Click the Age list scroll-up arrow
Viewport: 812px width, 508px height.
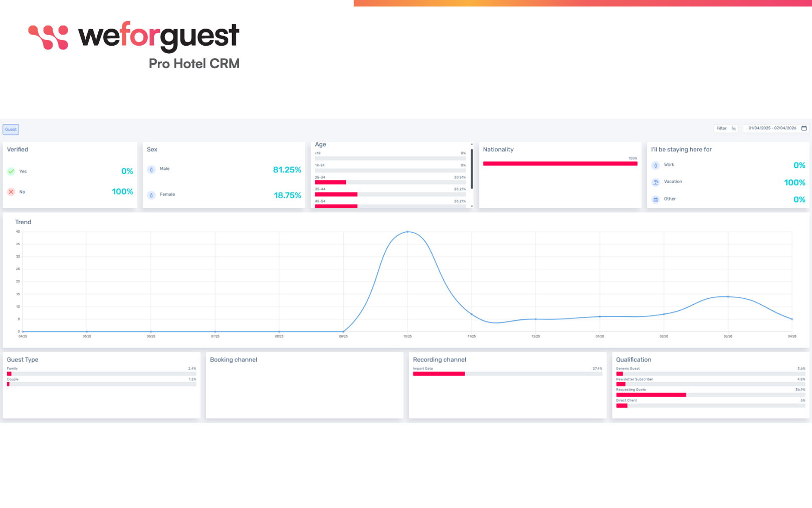pos(472,144)
